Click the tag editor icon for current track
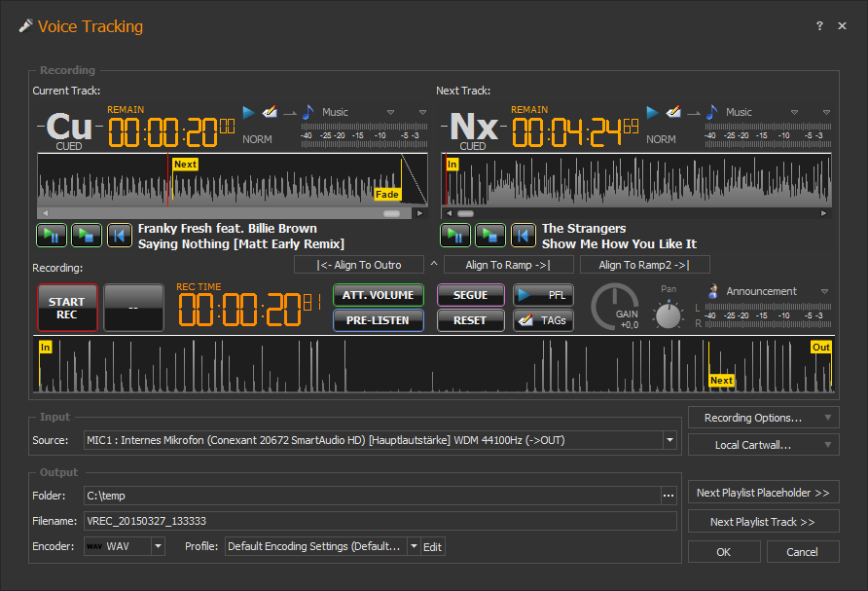This screenshot has height=591, width=868. tap(270, 113)
